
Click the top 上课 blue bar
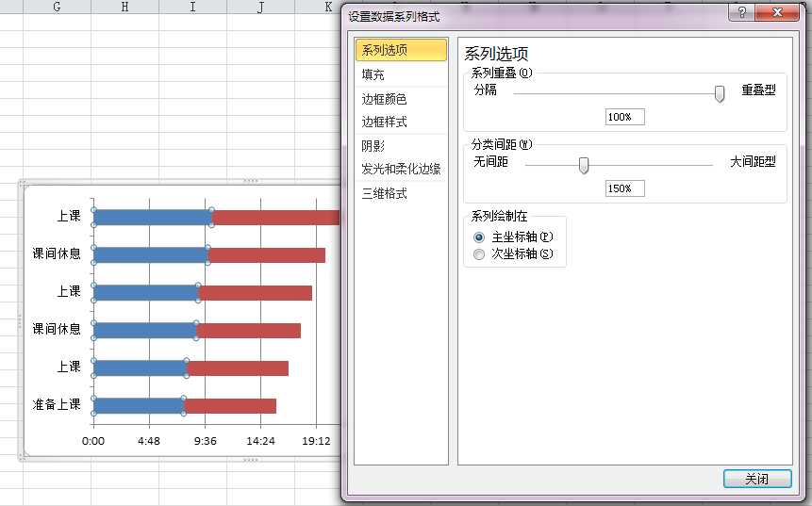coord(153,218)
